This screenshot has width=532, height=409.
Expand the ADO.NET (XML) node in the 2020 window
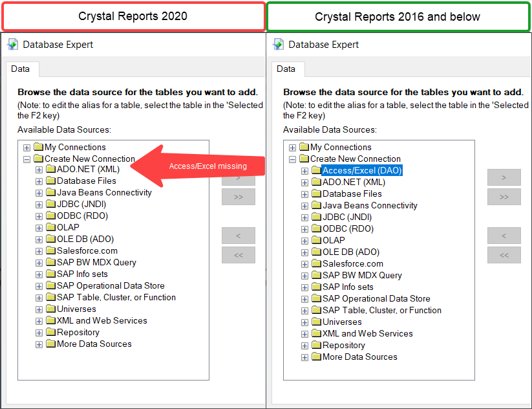pyautogui.click(x=39, y=170)
